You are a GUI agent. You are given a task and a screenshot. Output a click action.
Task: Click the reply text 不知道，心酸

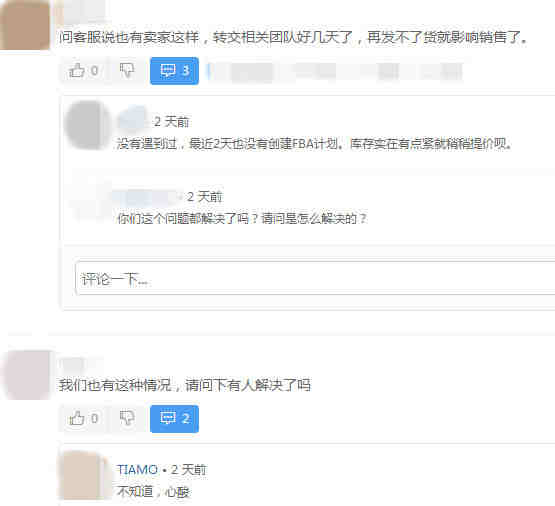click(x=153, y=491)
